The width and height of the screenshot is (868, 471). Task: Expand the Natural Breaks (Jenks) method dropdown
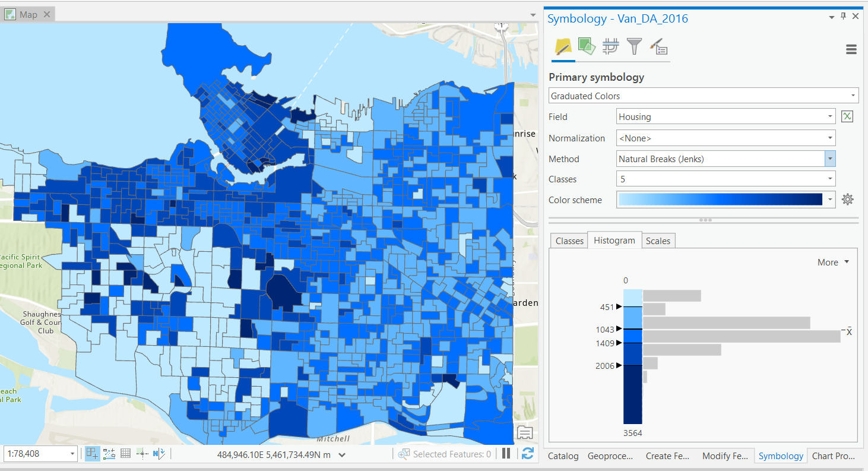[830, 159]
